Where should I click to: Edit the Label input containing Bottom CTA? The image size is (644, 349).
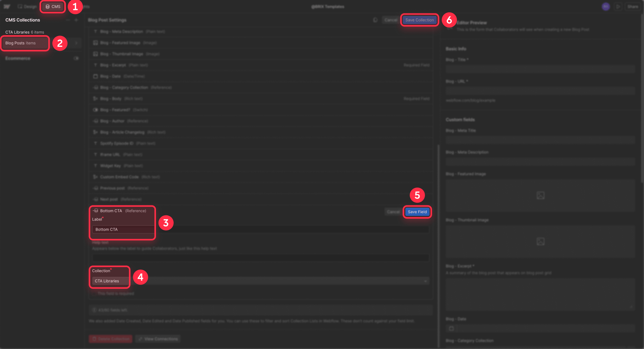point(261,230)
